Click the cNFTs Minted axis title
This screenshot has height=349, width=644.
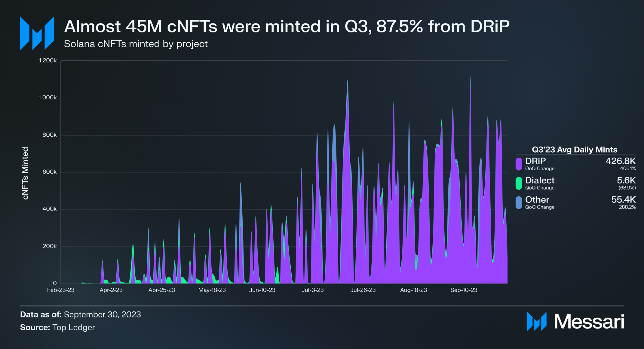click(x=25, y=173)
